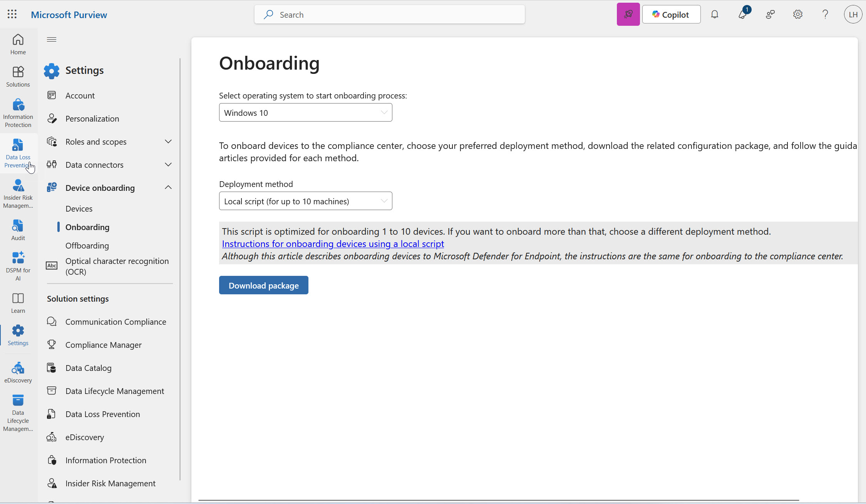
Task: Open Solutions in left rail
Action: tap(18, 77)
